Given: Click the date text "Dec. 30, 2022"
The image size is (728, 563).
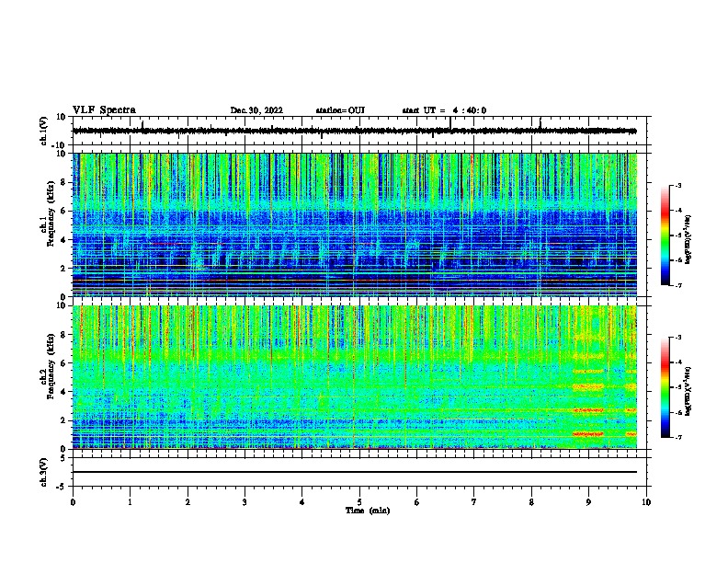Looking at the screenshot, I should [256, 110].
